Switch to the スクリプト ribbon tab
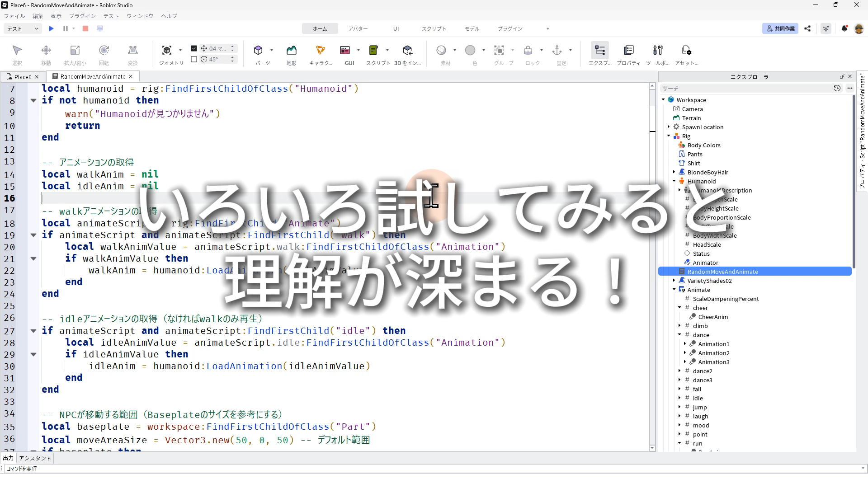The image size is (868, 488). [434, 28]
